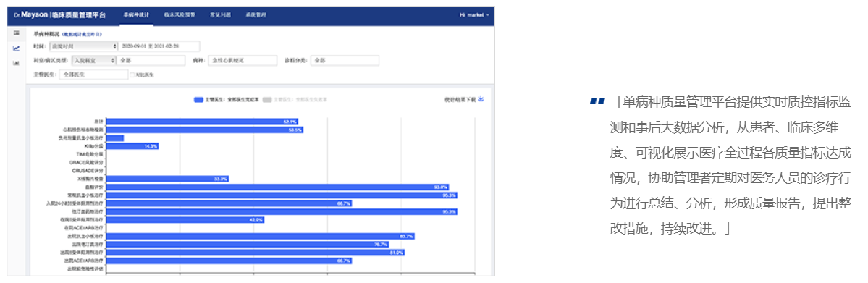Expand the Hi market user menu
This screenshot has height=283, width=868.
pos(474,15)
